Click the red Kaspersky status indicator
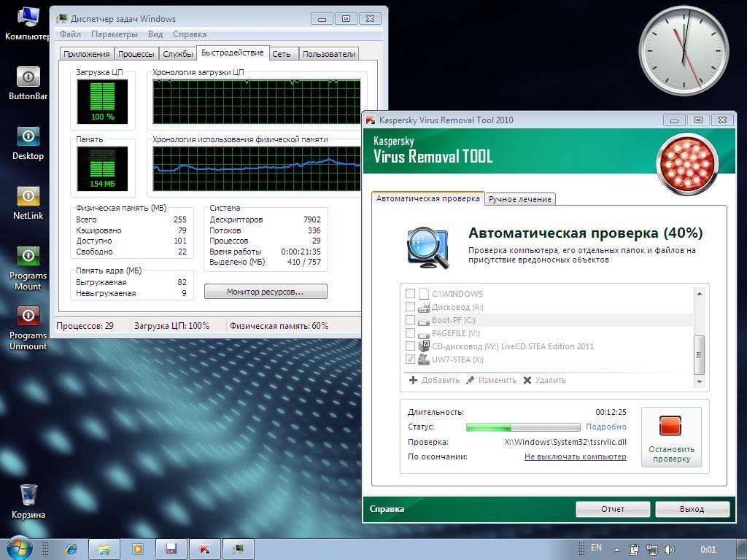Viewport: 747px width, 560px height. (687, 164)
